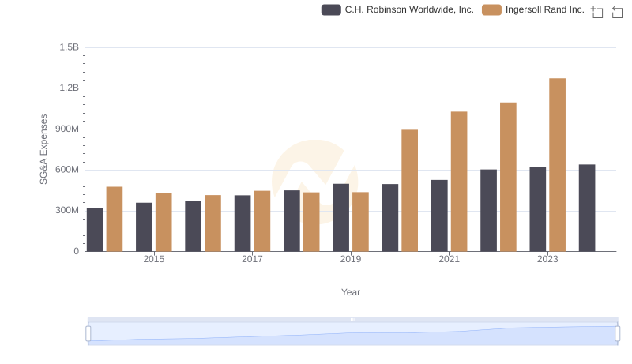Viewport: 632px width, 364px height.
Task: Click the 2017 x-axis label
Action: point(252,259)
